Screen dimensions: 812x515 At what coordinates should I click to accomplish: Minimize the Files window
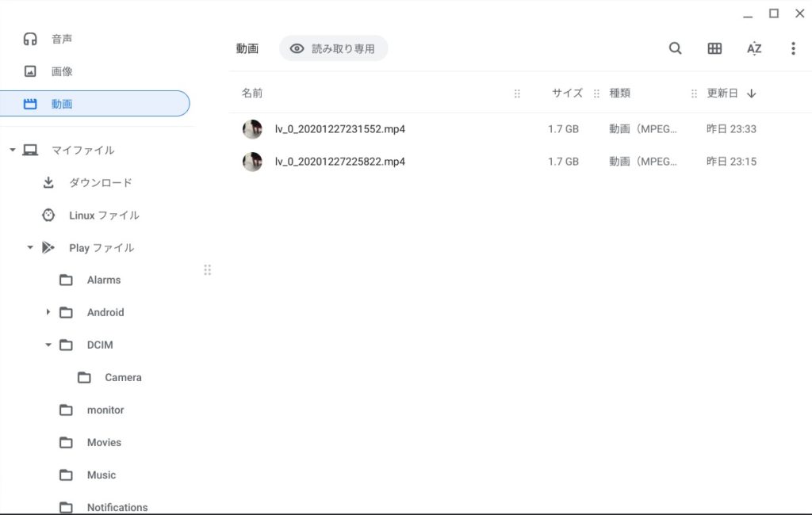tap(747, 16)
